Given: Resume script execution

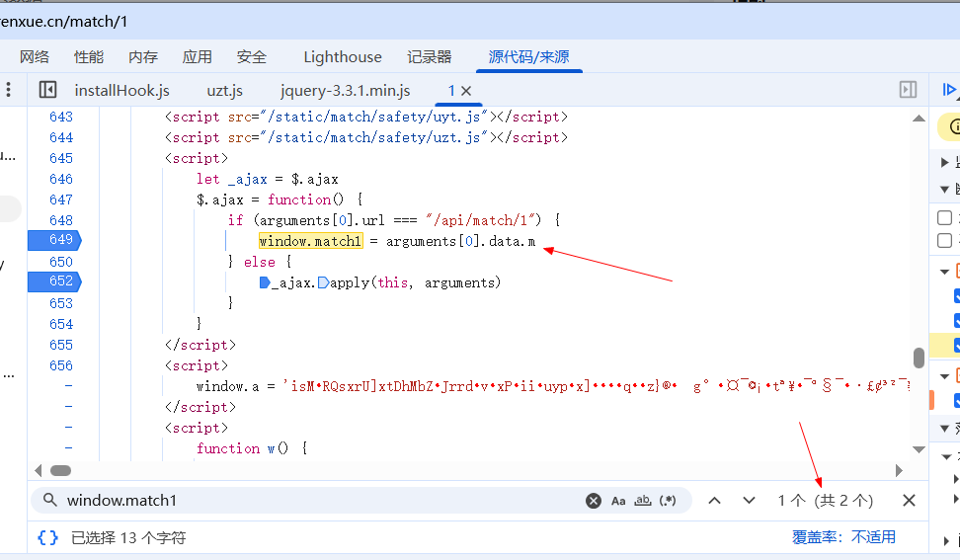Looking at the screenshot, I should pos(949,90).
